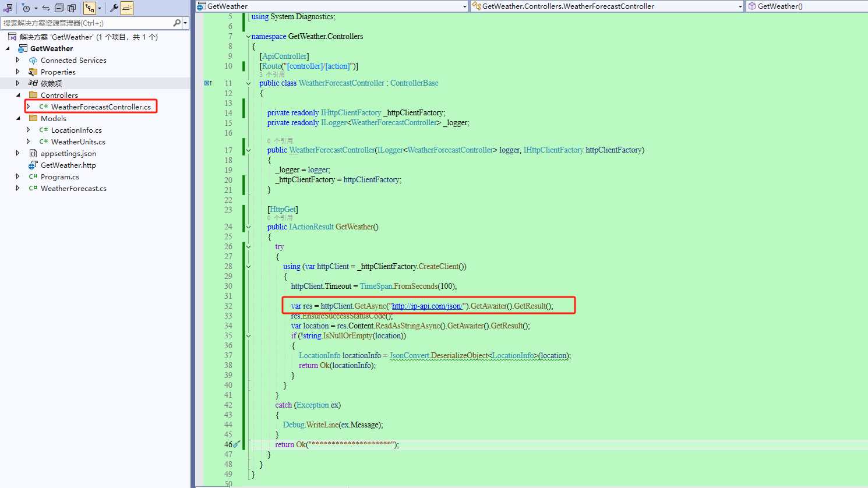The image size is (868, 488).
Task: Click C# icon of WeatherUnits.cs
Action: [44, 142]
